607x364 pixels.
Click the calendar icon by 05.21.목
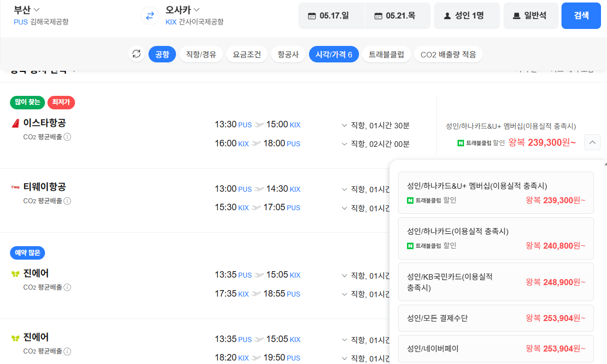click(378, 16)
